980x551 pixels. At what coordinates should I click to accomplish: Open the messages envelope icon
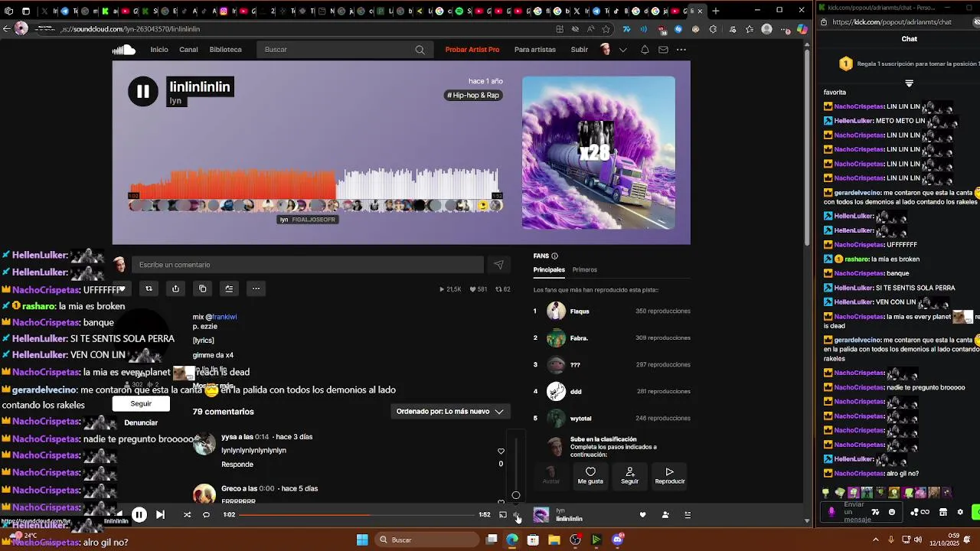click(x=663, y=50)
